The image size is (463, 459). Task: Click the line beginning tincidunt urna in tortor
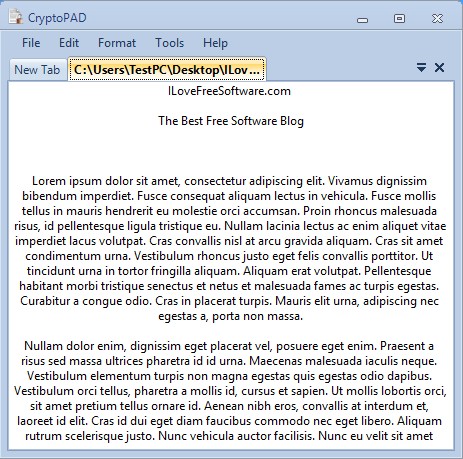pyautogui.click(x=229, y=271)
